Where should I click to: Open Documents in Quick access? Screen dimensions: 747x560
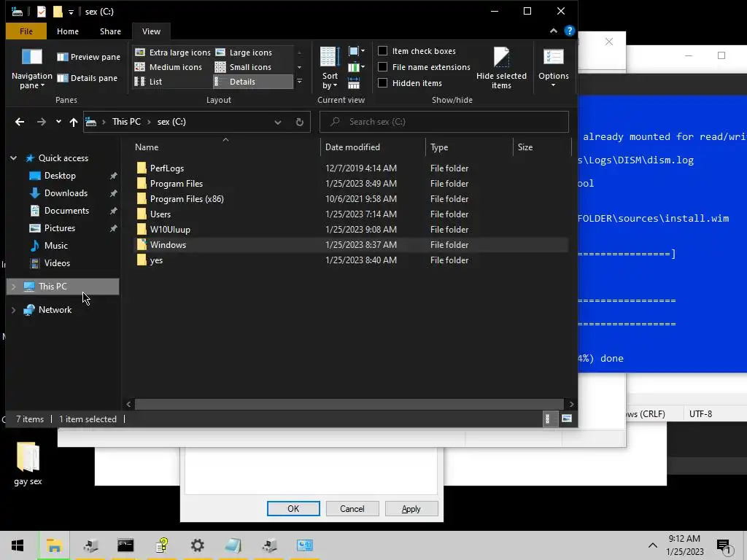[x=66, y=211]
